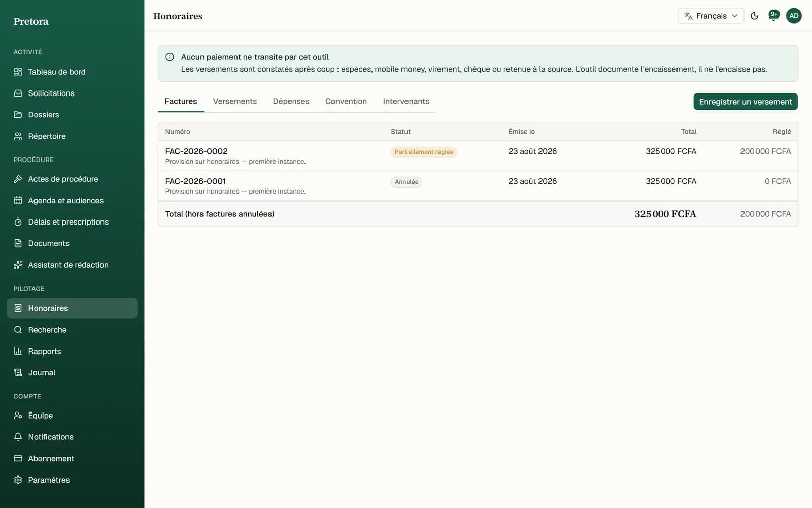Open Répertoire contacts icon
This screenshot has height=508, width=812.
18,136
